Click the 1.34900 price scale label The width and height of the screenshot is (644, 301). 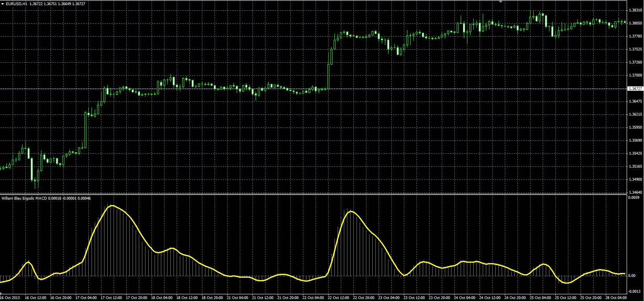(636, 179)
